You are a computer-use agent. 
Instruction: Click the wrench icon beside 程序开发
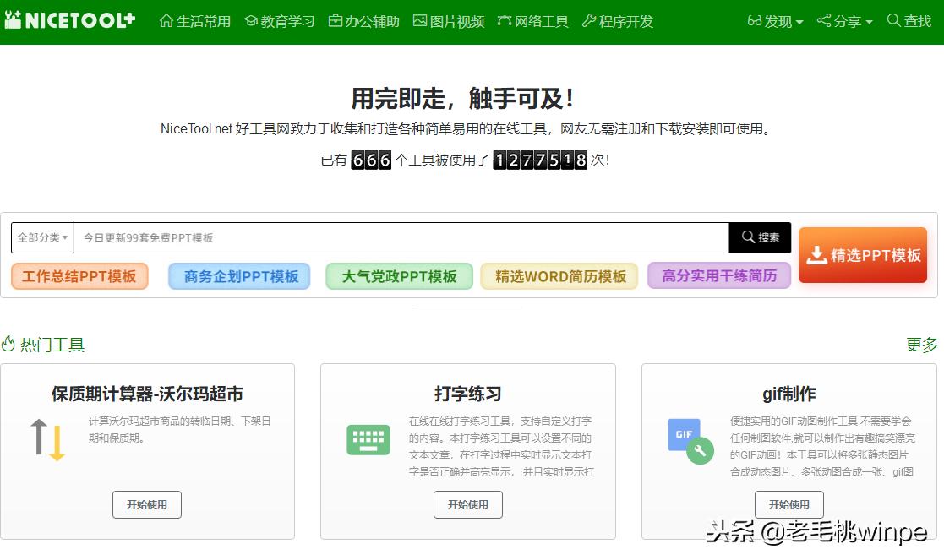coord(590,20)
